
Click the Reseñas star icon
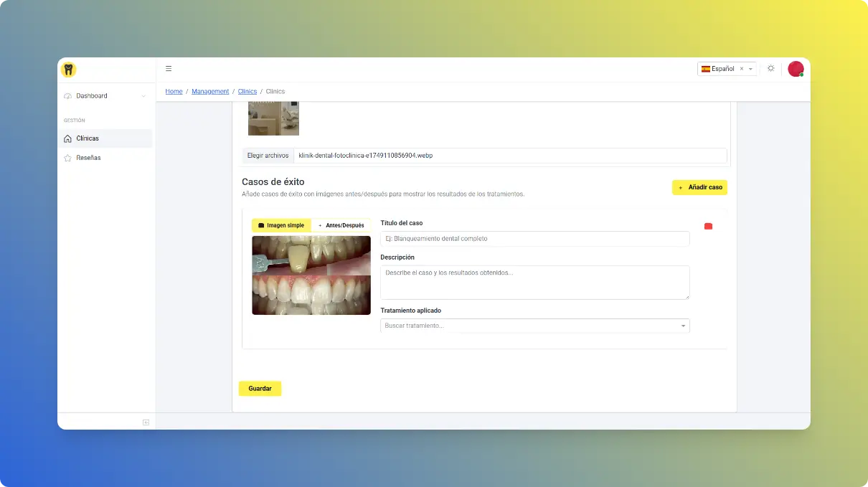point(67,158)
